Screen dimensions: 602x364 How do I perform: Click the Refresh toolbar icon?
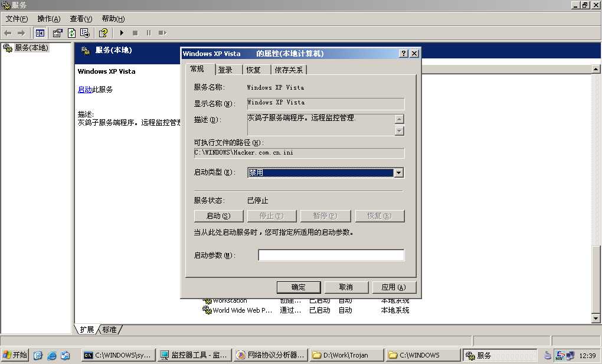(71, 33)
